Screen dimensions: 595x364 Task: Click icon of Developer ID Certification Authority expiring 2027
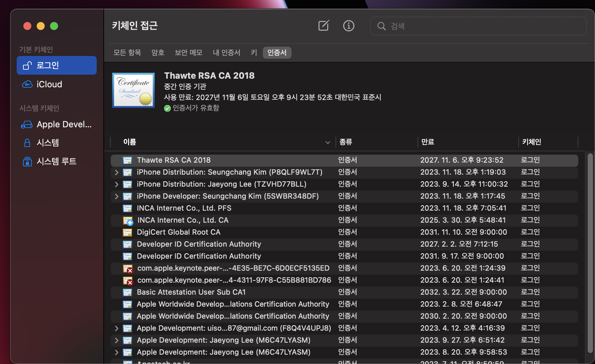point(127,244)
